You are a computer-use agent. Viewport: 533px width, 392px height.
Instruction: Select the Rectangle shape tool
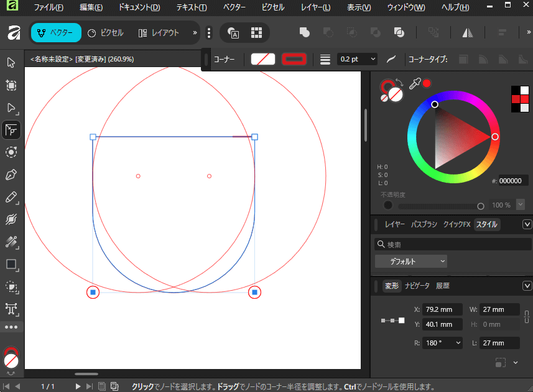tap(11, 264)
